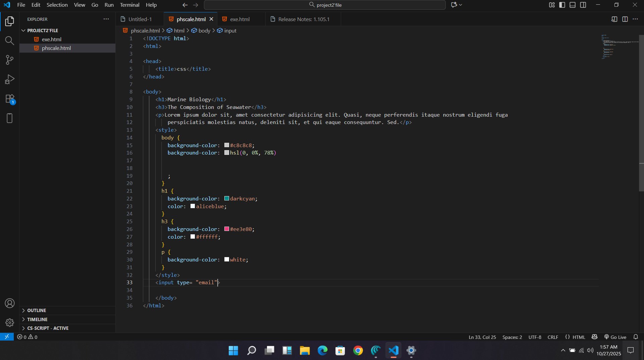The height and width of the screenshot is (360, 644).
Task: Click the split editor right icon
Action: [625, 19]
